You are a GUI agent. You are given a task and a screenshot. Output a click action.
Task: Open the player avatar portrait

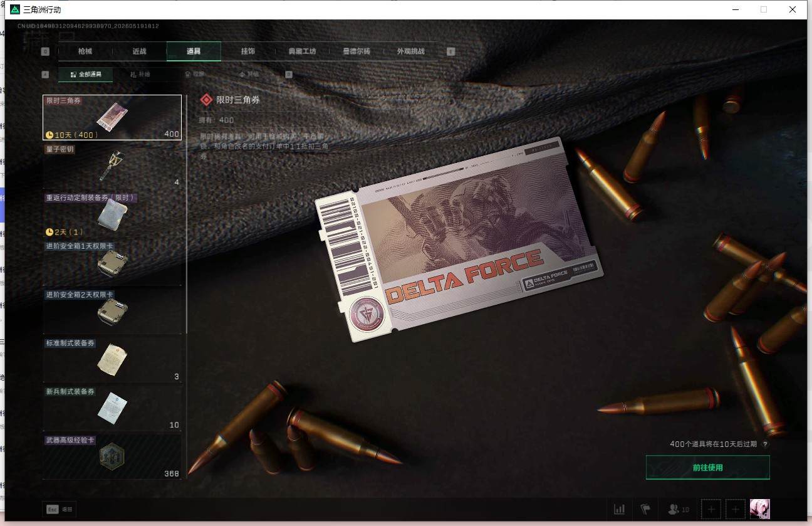pyautogui.click(x=759, y=509)
